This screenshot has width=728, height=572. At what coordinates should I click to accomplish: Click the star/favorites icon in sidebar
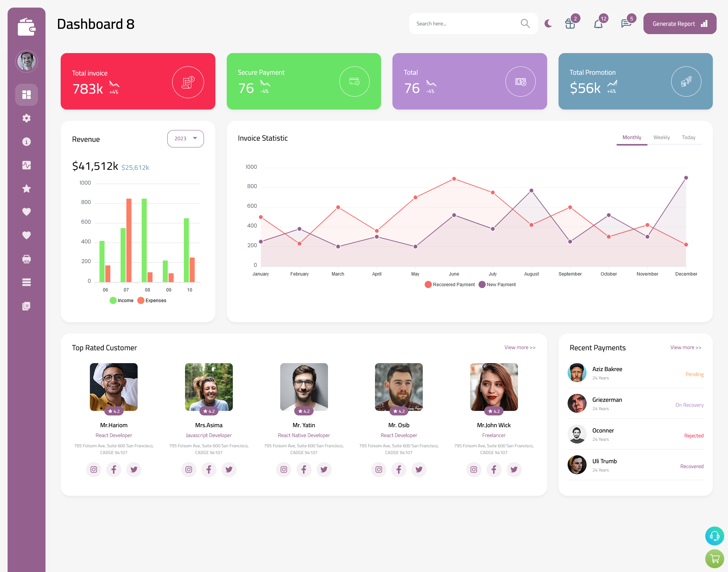coord(27,188)
